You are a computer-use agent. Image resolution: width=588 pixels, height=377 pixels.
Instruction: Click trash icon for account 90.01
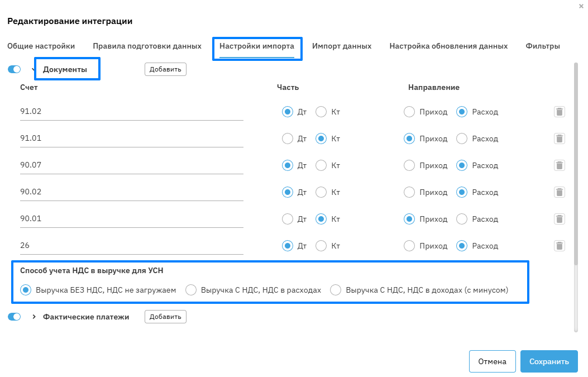tap(559, 219)
